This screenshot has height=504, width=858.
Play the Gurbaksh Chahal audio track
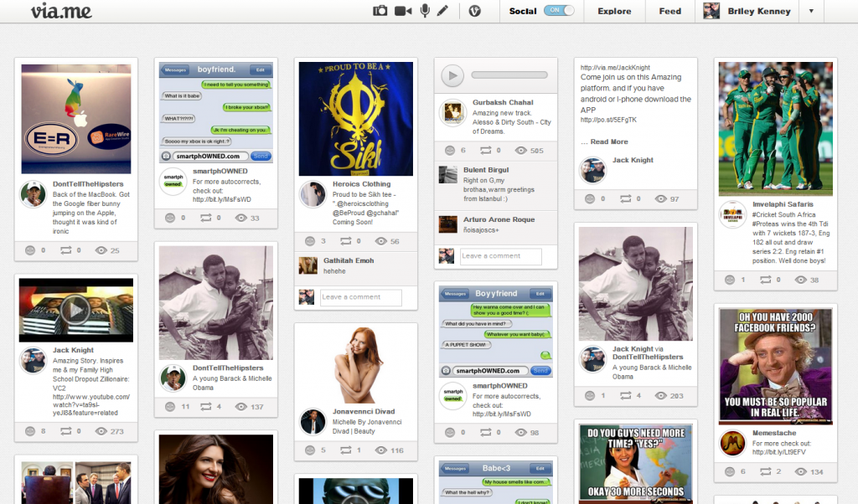pos(452,76)
